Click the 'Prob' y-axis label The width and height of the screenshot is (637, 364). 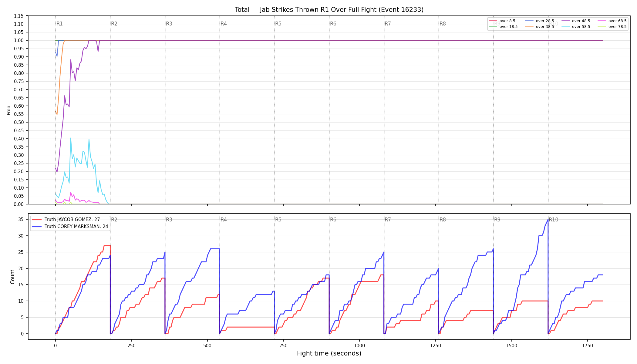pos(9,110)
